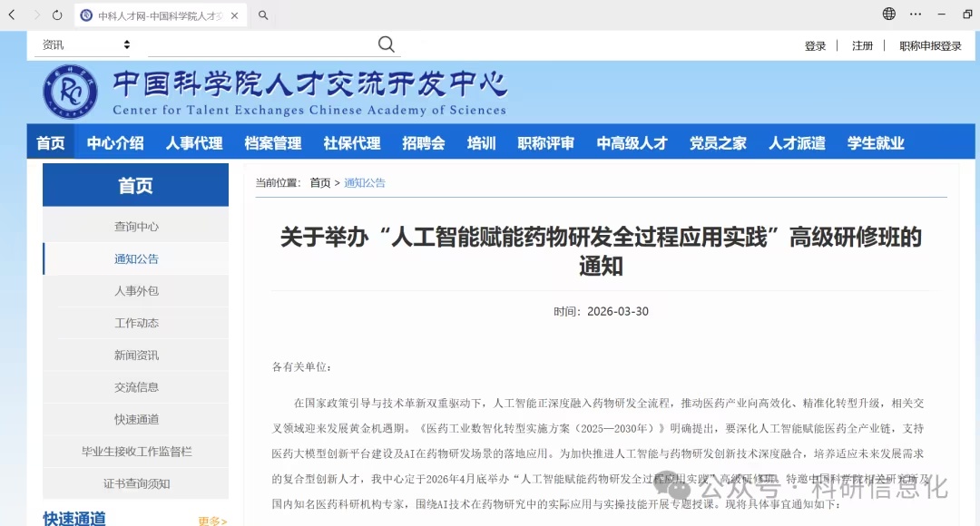Click the 登录 link at top right
This screenshot has height=526, width=980.
pos(815,45)
